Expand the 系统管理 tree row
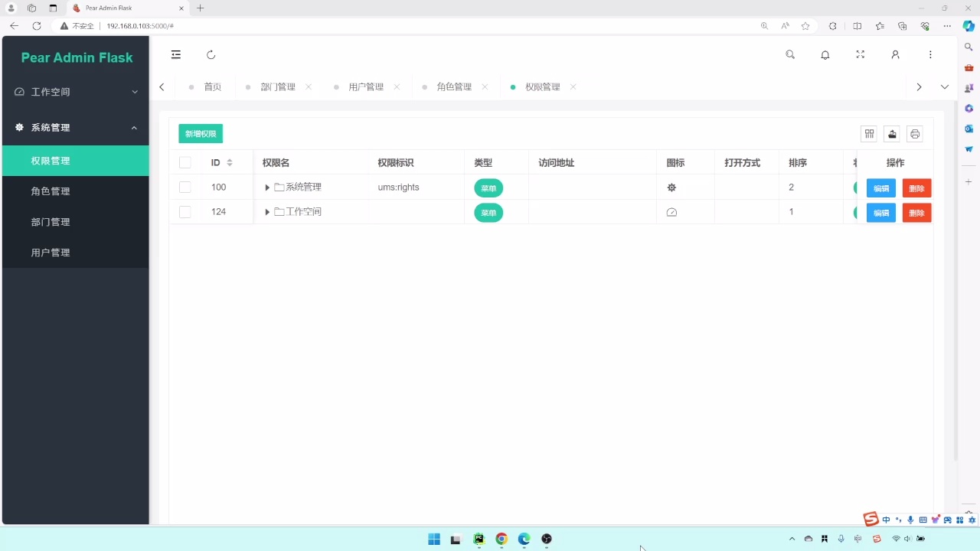 (x=266, y=187)
